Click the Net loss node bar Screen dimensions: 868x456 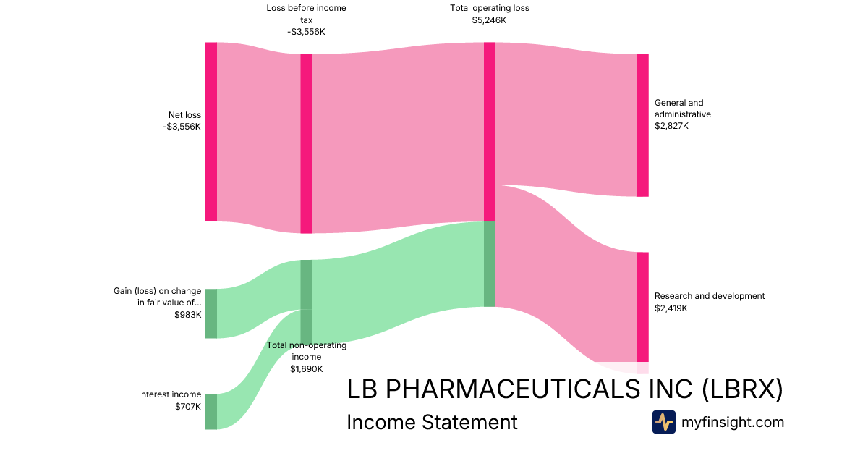pyautogui.click(x=211, y=132)
